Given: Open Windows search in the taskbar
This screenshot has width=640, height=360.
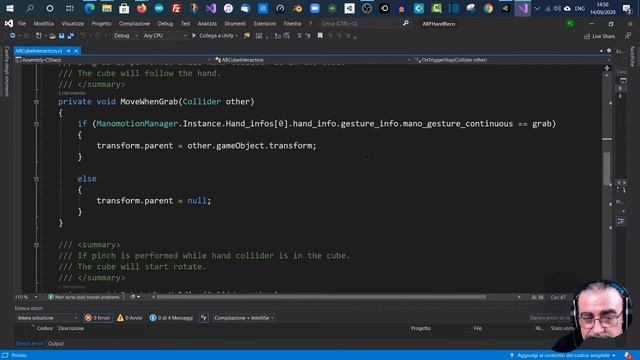Looking at the screenshot, I should [30, 8].
